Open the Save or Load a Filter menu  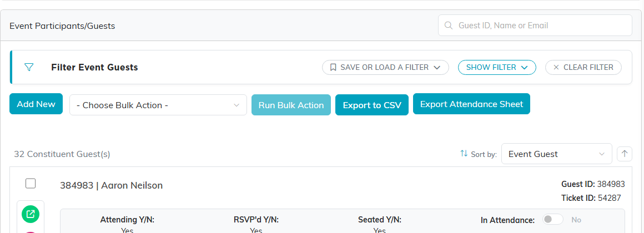(385, 67)
